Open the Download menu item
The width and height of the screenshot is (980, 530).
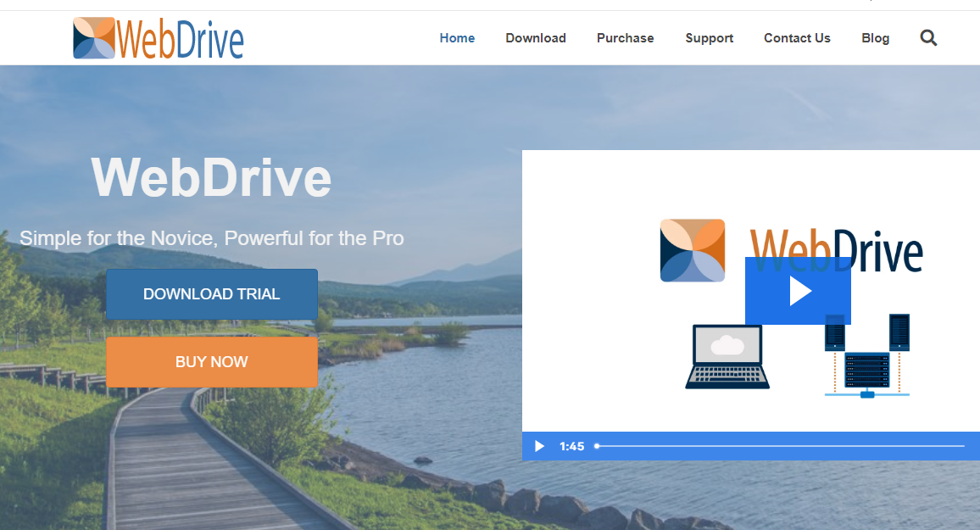pos(536,38)
